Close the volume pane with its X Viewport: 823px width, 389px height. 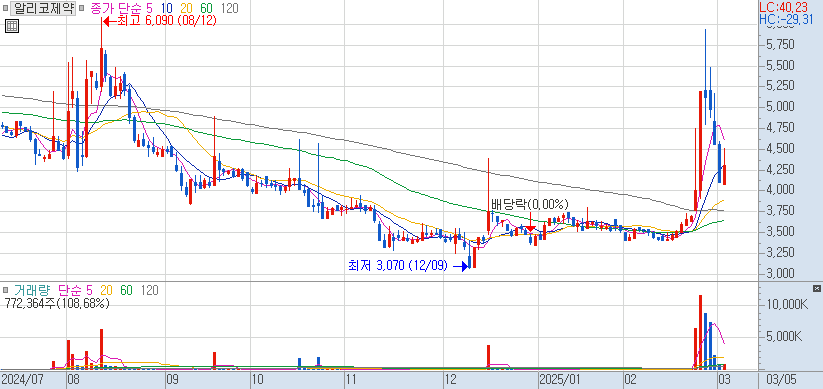click(x=817, y=288)
